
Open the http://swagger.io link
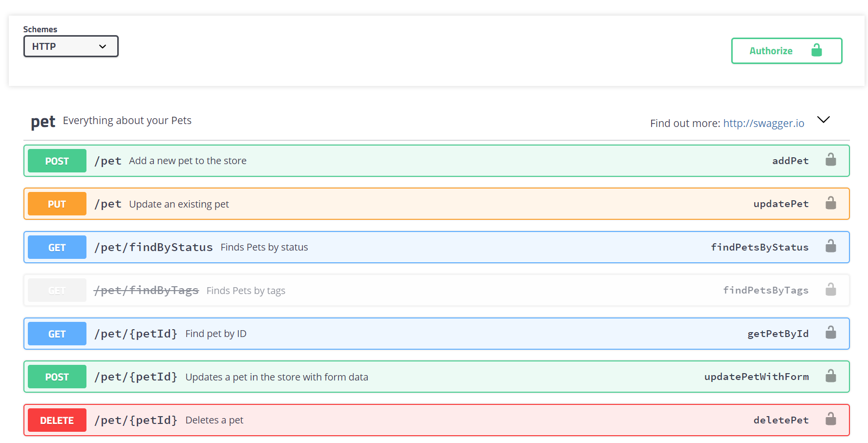click(763, 123)
